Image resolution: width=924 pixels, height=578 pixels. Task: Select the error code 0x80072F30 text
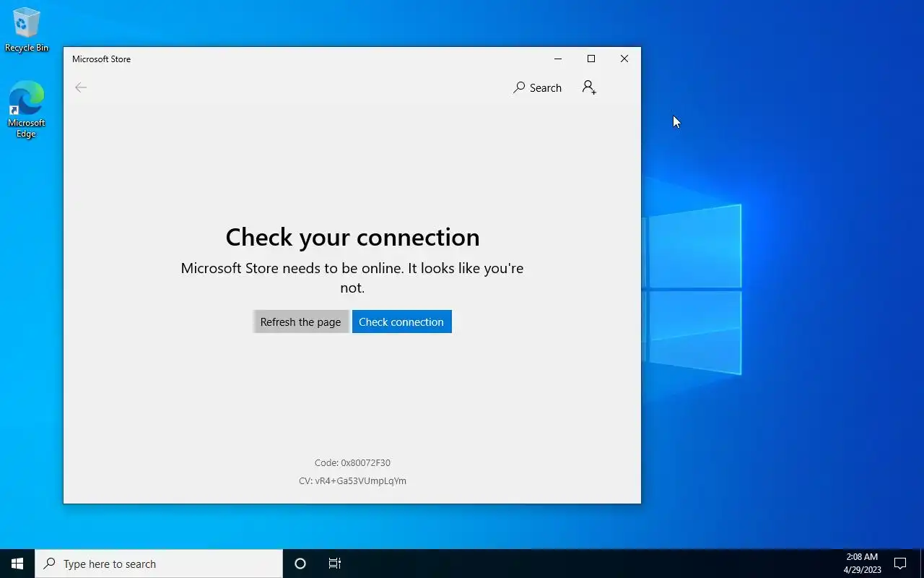point(352,462)
